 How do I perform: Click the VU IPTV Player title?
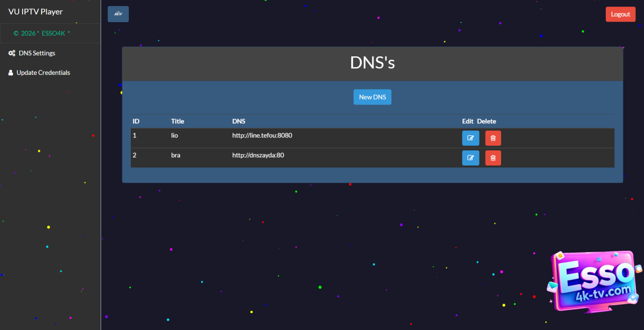click(x=36, y=12)
